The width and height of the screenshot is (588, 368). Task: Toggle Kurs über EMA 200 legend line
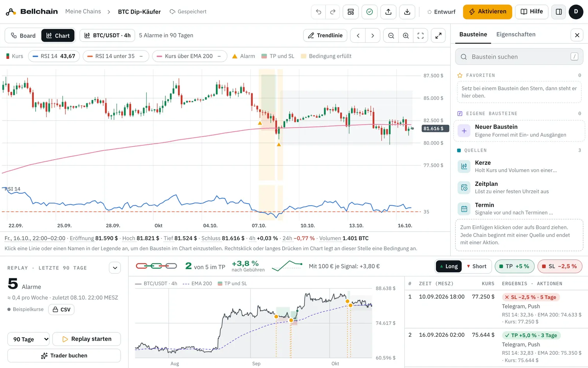[x=190, y=56]
